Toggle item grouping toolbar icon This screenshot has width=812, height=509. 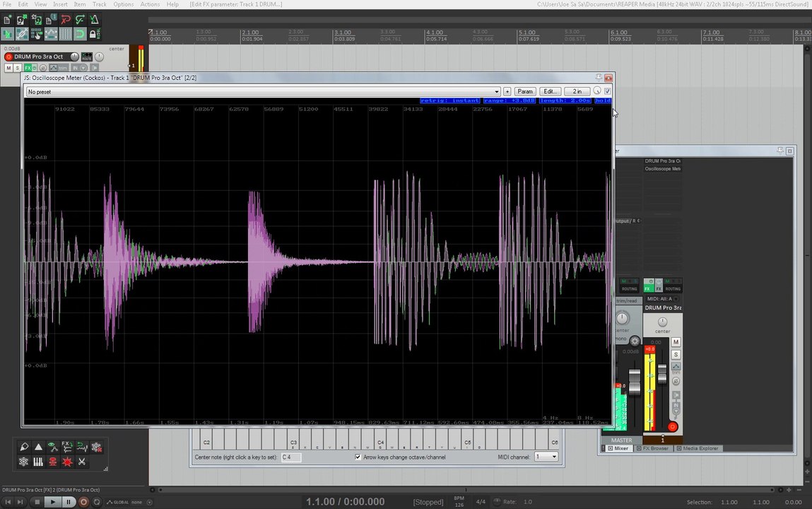pyautogui.click(x=22, y=34)
